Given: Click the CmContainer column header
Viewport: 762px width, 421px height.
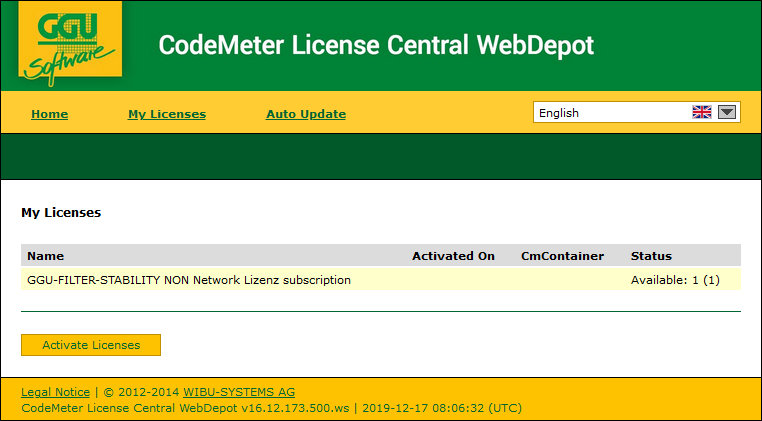Looking at the screenshot, I should 562,256.
